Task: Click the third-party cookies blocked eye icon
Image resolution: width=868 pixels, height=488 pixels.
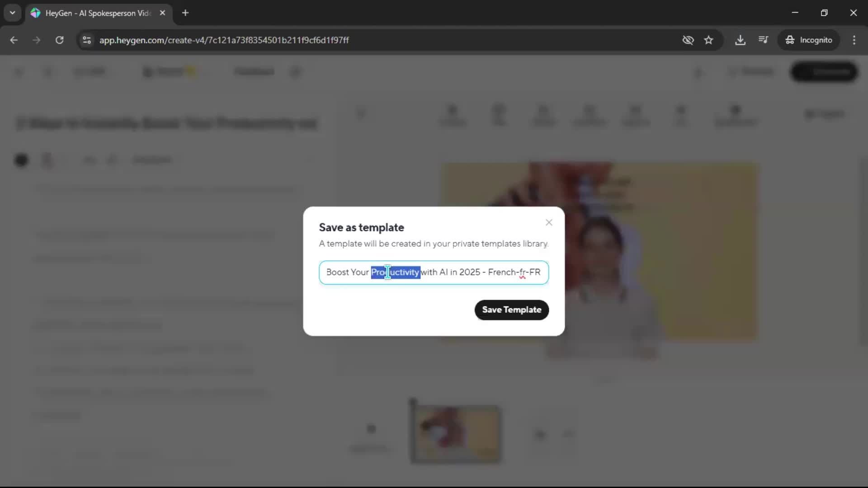Action: click(x=688, y=40)
